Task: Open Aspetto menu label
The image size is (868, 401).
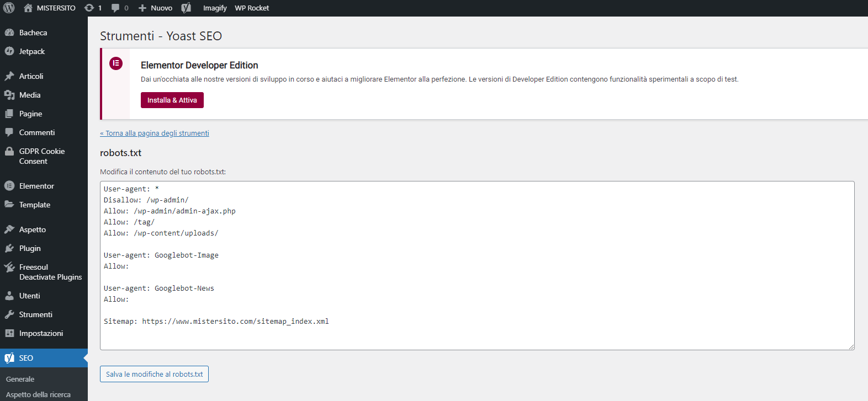Action: click(x=33, y=229)
